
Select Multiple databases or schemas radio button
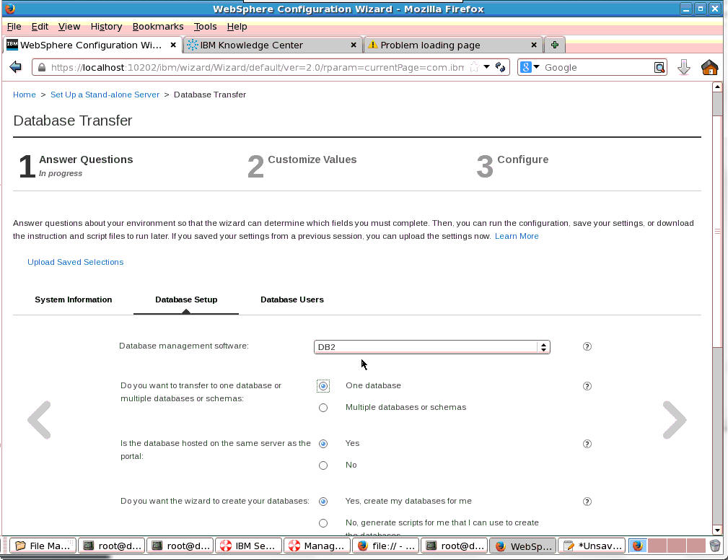323,408
